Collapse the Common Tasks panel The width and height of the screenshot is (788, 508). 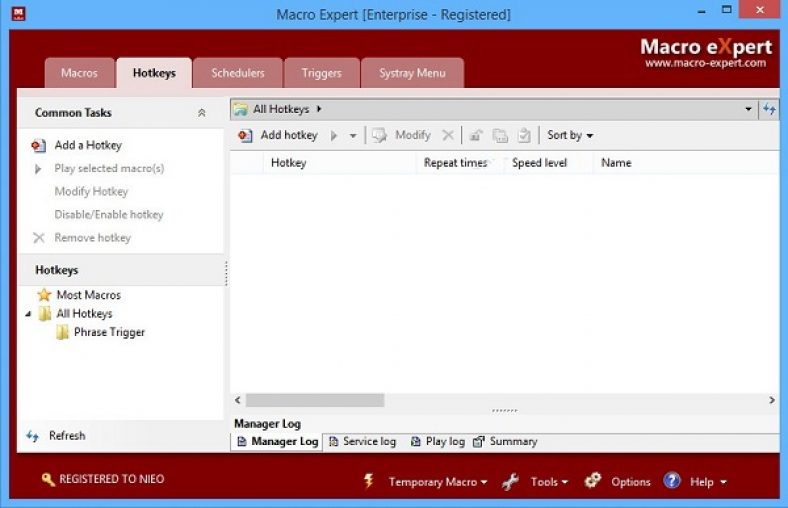click(x=202, y=113)
